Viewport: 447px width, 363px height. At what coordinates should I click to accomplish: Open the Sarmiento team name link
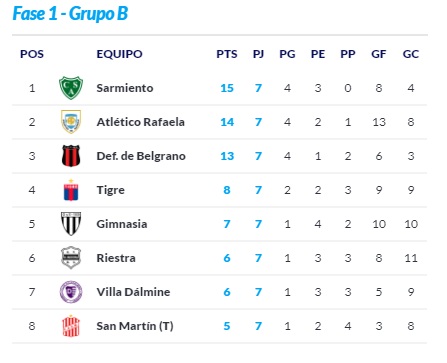(x=125, y=88)
